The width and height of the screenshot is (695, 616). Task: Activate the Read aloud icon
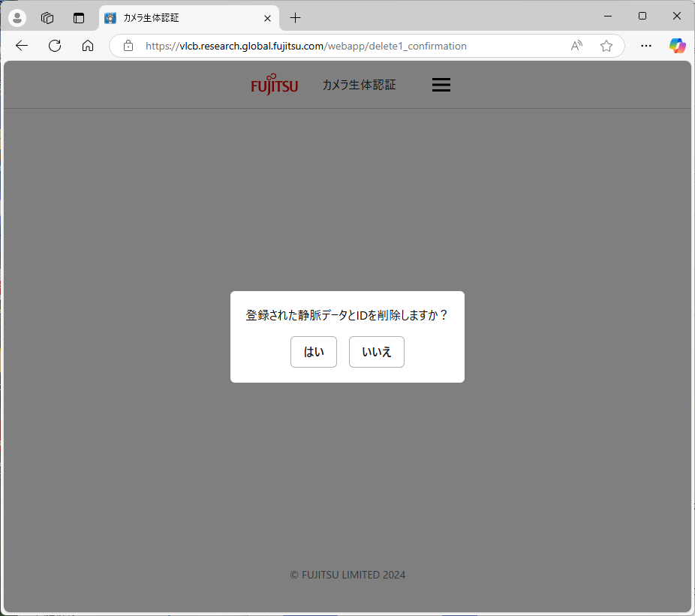click(576, 46)
